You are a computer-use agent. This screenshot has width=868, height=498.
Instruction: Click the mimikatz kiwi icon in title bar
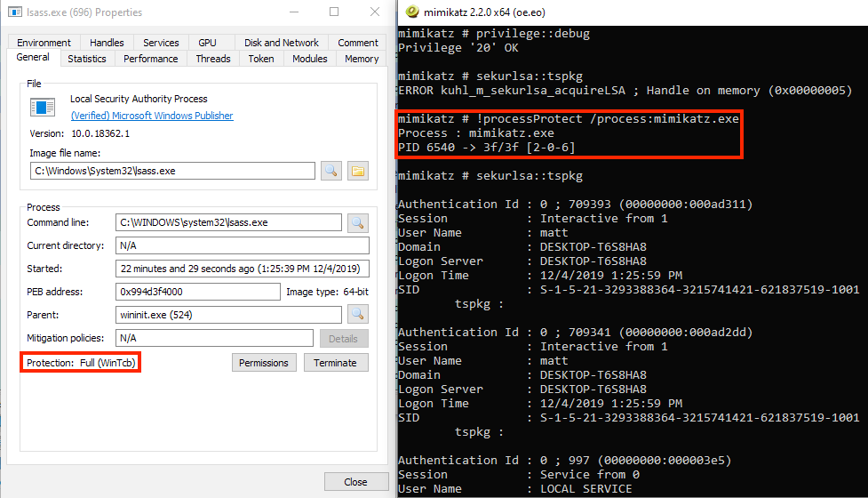pos(412,12)
